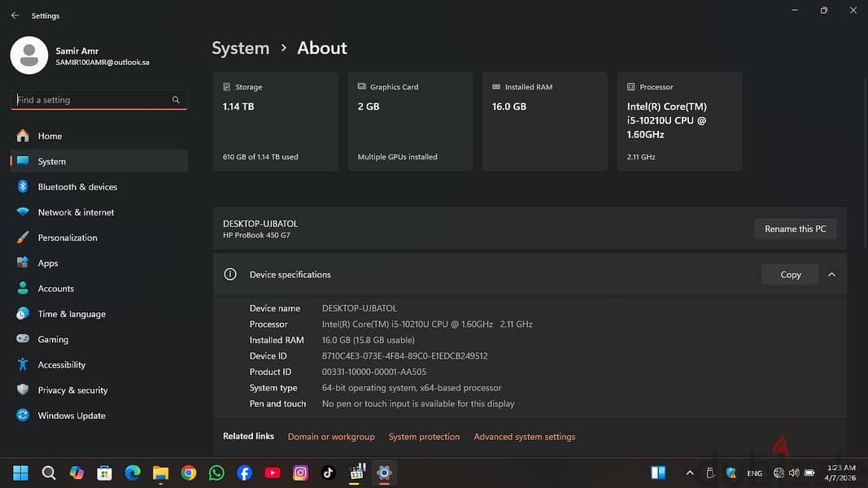This screenshot has height=488, width=868.
Task: Show hidden tray icons
Action: click(690, 473)
